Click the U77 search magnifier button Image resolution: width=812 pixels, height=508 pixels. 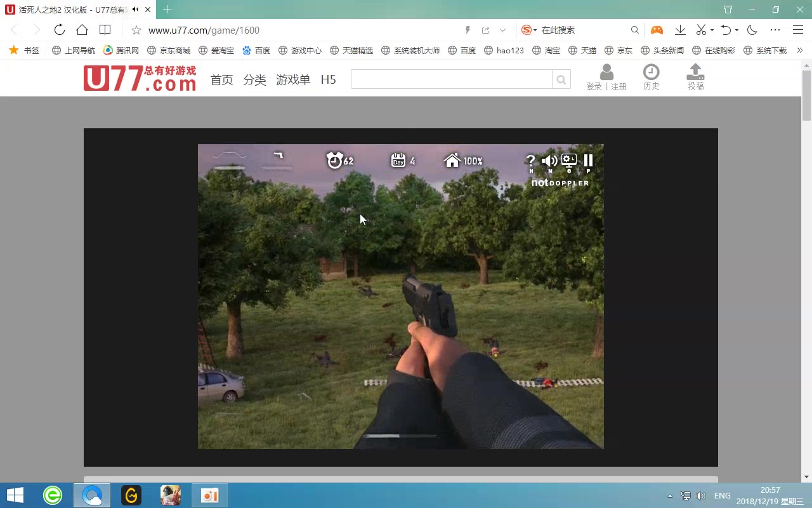coord(561,79)
